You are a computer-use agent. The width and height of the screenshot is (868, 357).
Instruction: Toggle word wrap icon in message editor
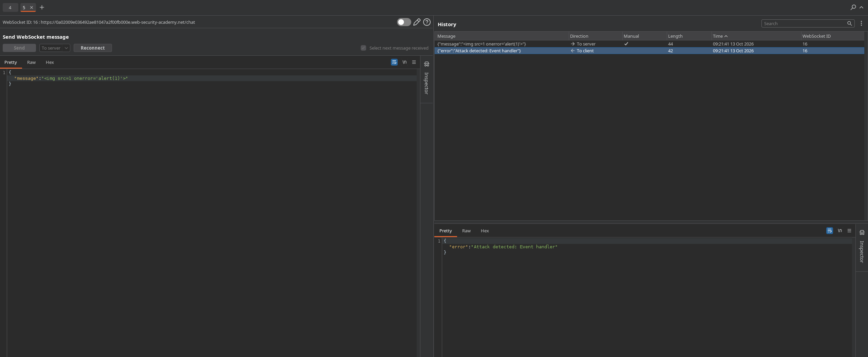pyautogui.click(x=394, y=62)
